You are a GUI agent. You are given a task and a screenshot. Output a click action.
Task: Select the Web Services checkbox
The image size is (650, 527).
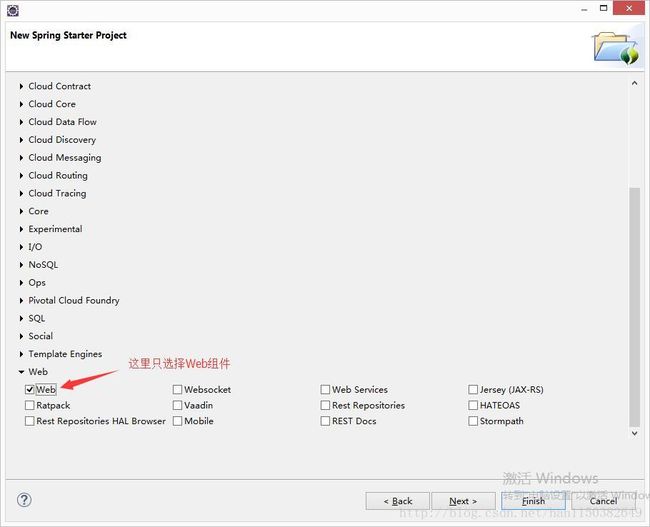325,389
